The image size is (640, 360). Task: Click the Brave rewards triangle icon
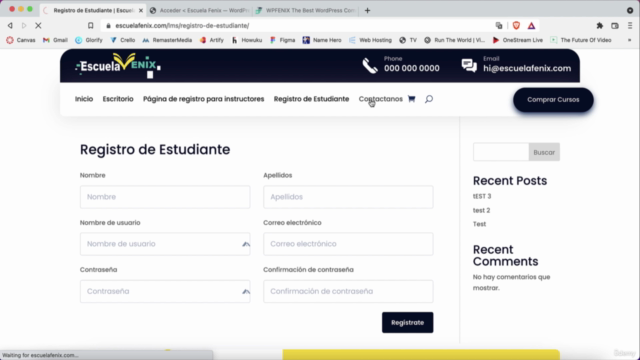(531, 26)
